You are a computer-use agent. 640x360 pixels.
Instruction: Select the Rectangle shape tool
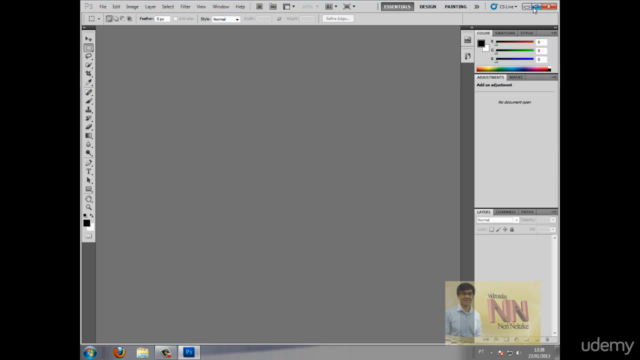pos(89,189)
